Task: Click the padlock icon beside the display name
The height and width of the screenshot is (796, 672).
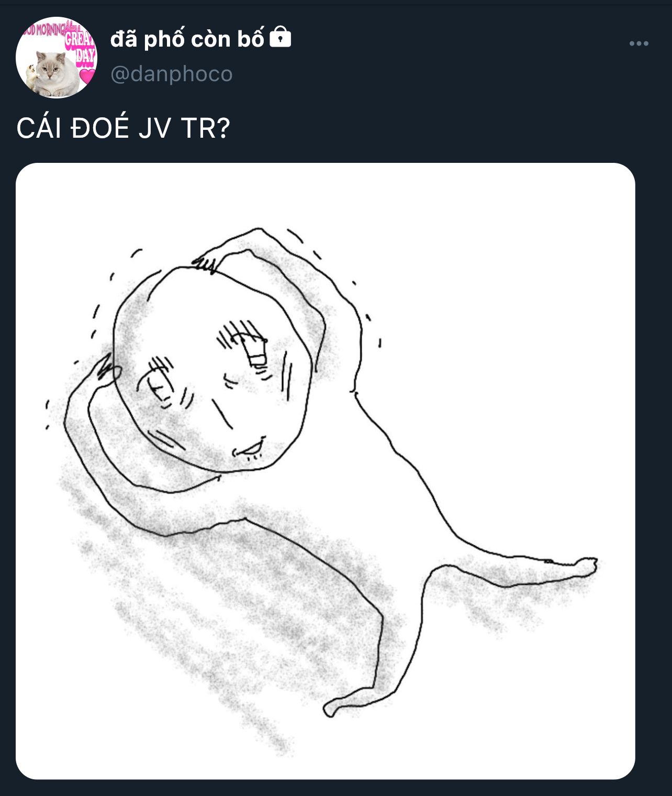Action: [x=280, y=38]
